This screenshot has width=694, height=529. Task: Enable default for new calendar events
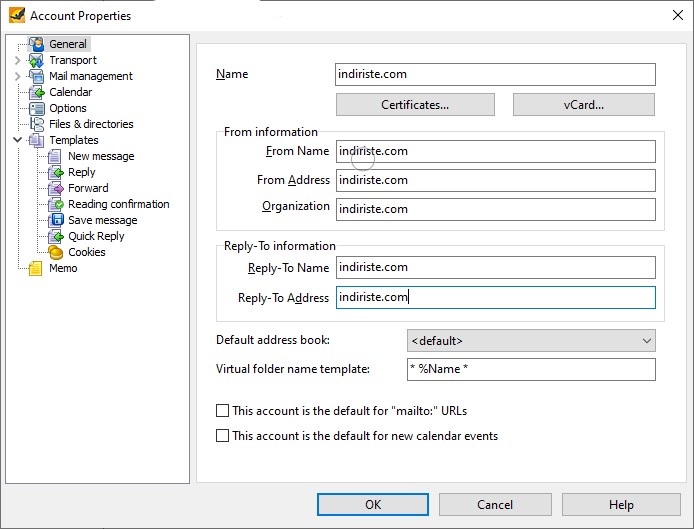point(222,436)
